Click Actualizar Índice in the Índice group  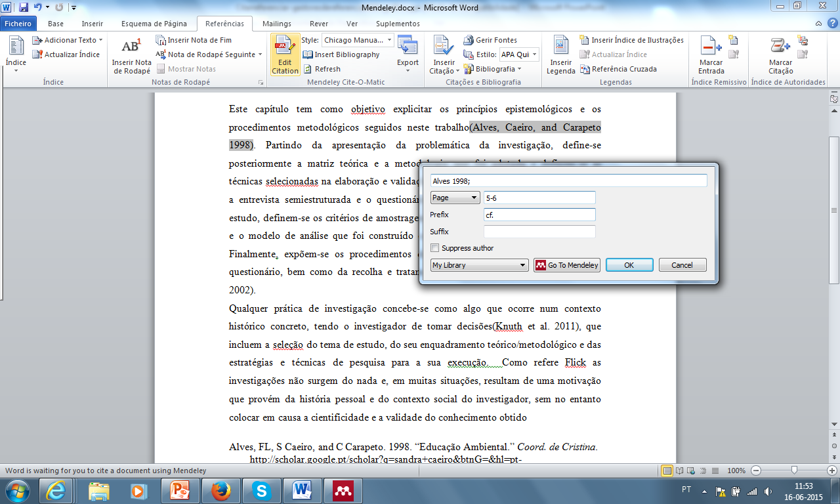(x=66, y=54)
